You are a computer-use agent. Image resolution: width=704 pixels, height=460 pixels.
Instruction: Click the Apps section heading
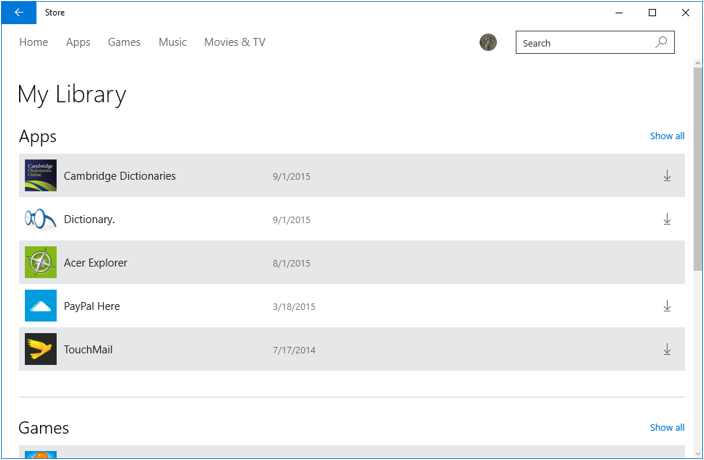38,137
